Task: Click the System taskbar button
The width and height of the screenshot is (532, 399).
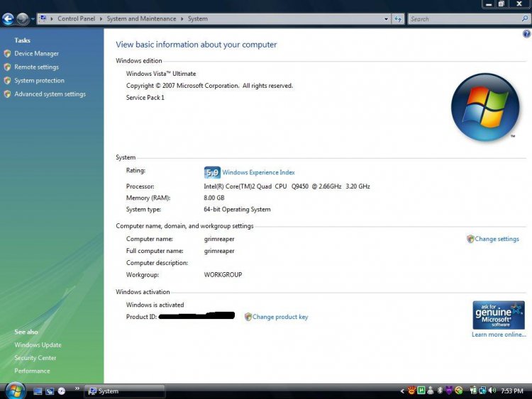Action: 124,391
